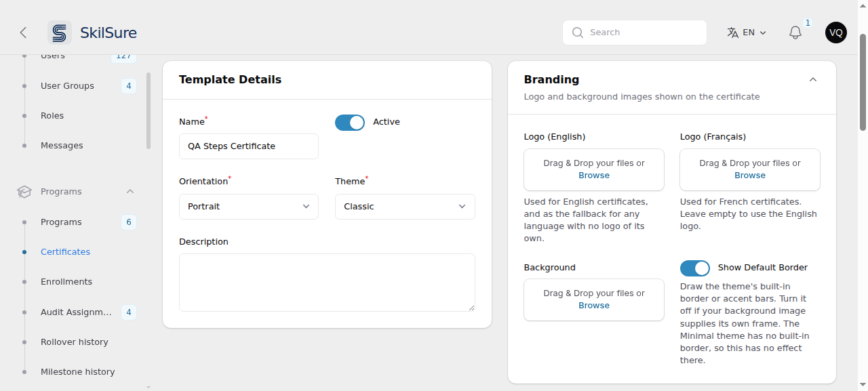Click the back arrow icon
The width and height of the screenshot is (868, 391).
click(23, 33)
